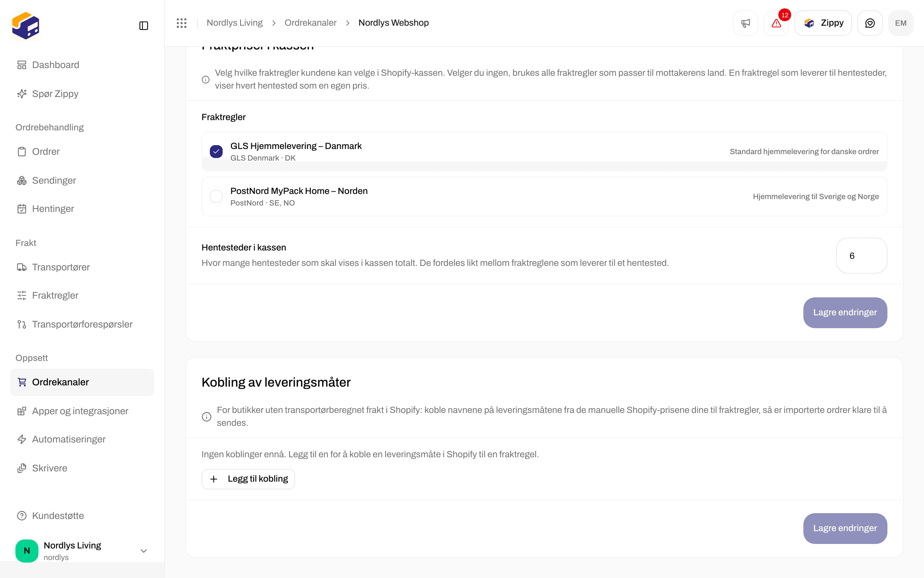Collapse the sidebar panel icon

143,26
